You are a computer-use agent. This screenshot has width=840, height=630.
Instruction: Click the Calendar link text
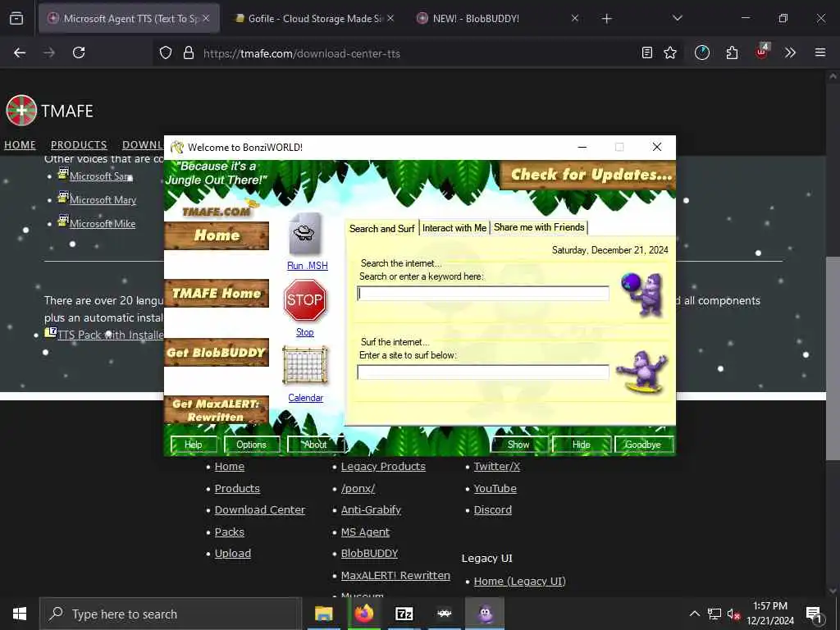point(305,398)
